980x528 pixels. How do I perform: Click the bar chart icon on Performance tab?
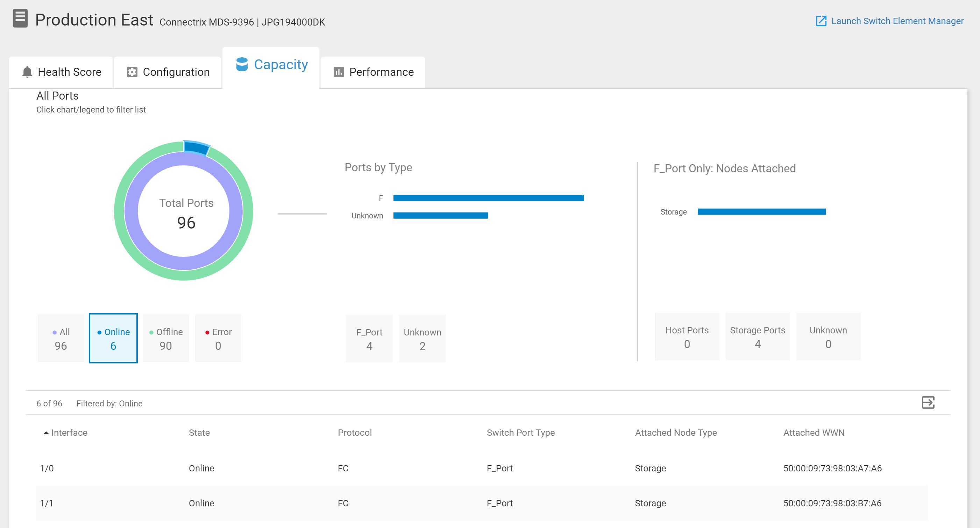(x=339, y=72)
